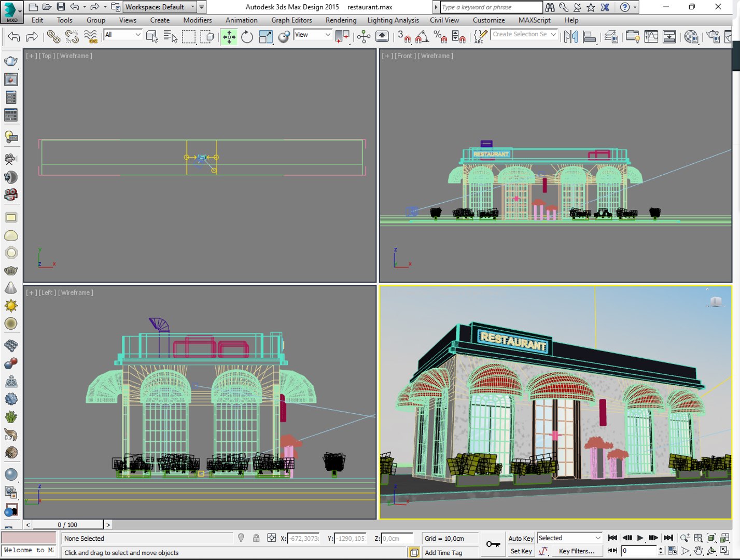Click the teapot icon in left sidebar
Image resolution: width=740 pixels, height=560 pixels.
pos(11,61)
